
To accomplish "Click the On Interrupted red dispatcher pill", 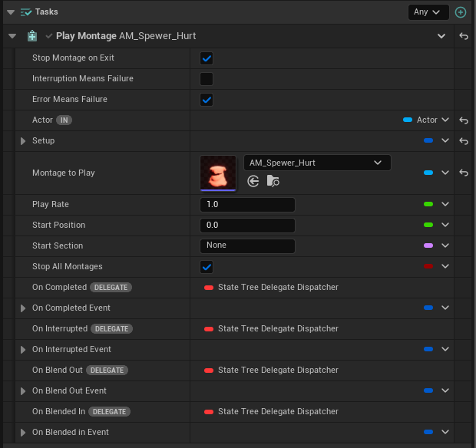I will coord(209,329).
